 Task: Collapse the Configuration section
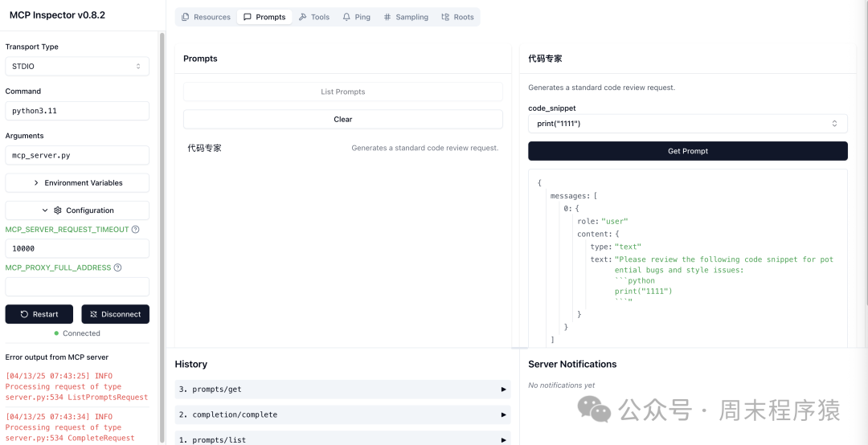[x=77, y=210]
